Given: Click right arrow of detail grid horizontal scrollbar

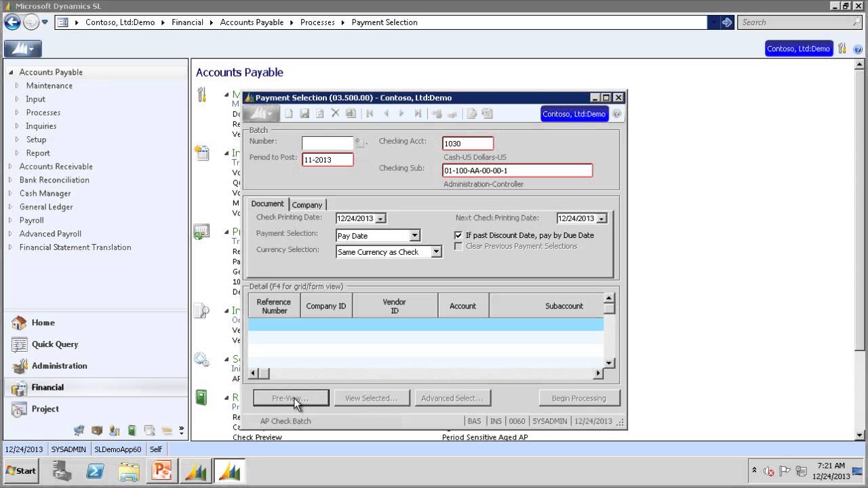Looking at the screenshot, I should (x=598, y=373).
